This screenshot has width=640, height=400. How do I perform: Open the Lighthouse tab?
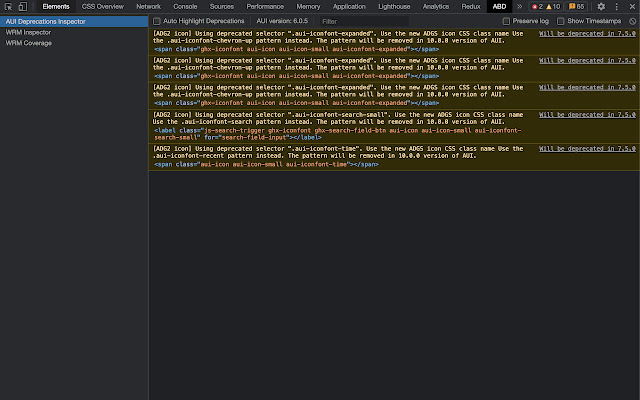coord(394,7)
